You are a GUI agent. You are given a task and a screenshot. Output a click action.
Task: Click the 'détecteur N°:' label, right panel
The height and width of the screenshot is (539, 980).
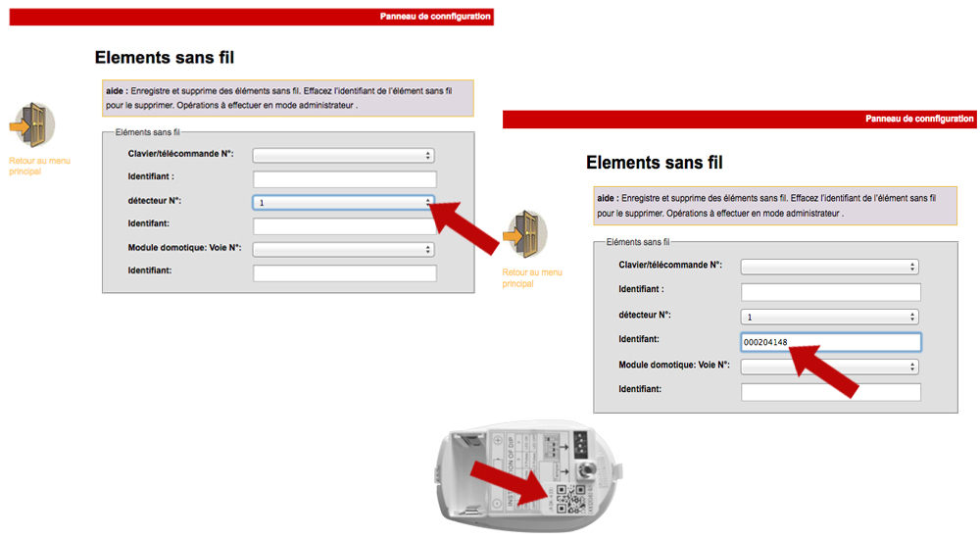(x=645, y=315)
